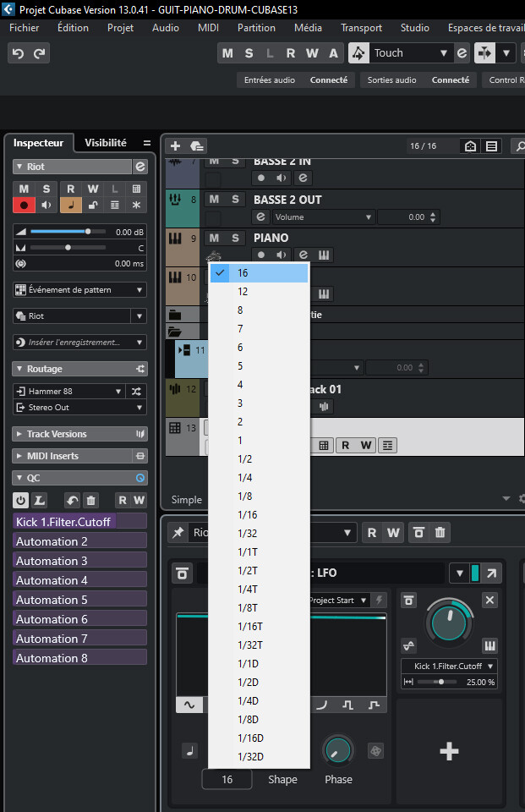Click the trash icon in the lower zone toolbar
The width and height of the screenshot is (525, 812).
(440, 532)
